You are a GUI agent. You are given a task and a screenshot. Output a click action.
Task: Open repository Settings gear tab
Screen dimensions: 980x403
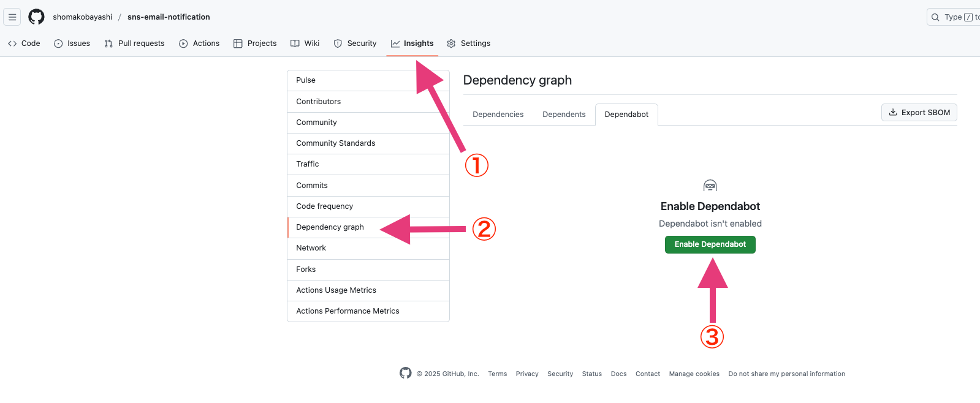469,43
